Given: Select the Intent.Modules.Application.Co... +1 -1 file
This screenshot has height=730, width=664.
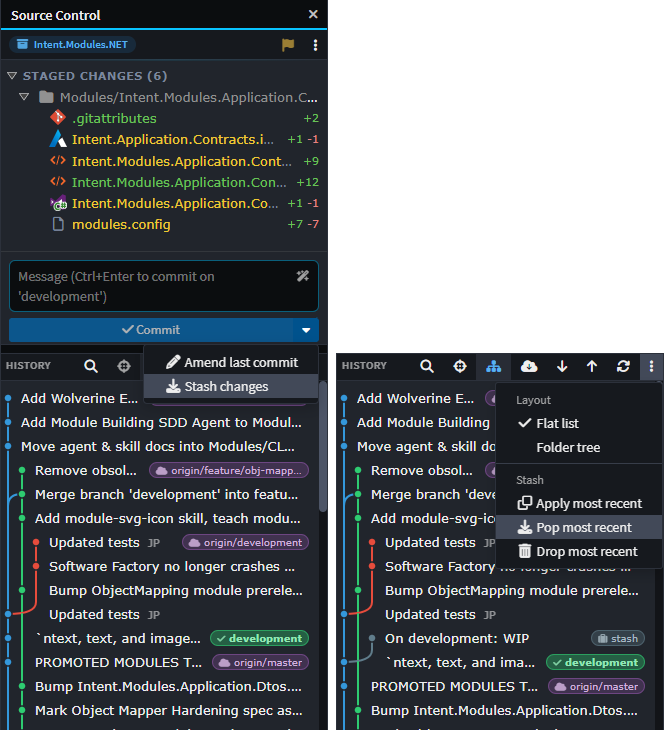Looking at the screenshot, I should 163,203.
